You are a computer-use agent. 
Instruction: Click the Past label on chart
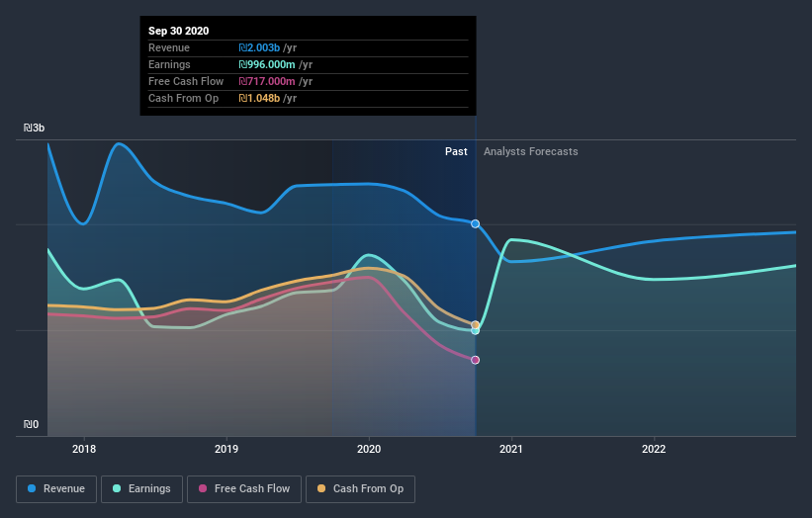tap(456, 151)
